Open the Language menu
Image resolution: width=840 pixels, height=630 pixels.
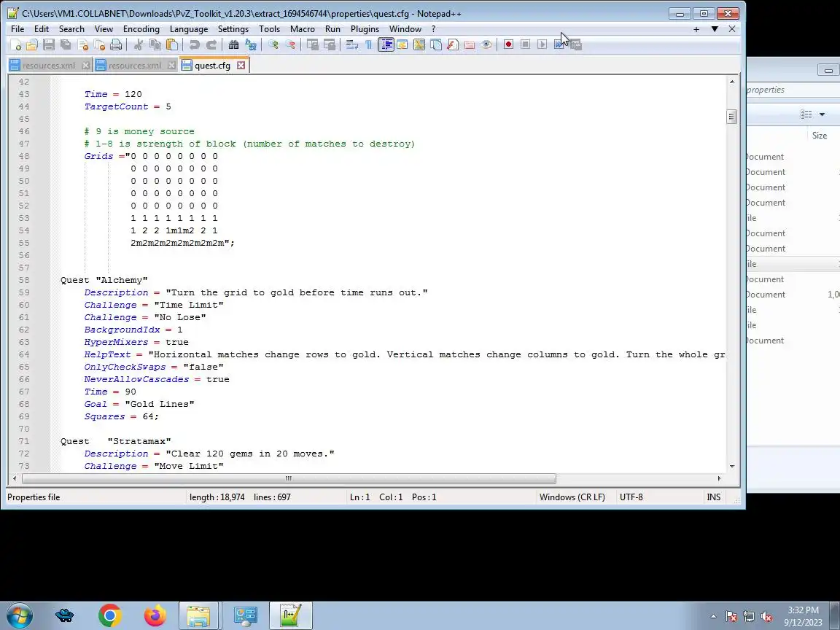pyautogui.click(x=189, y=29)
